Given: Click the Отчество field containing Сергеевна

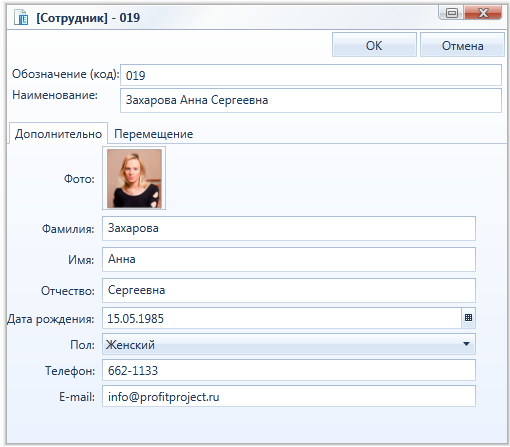Looking at the screenshot, I should (x=289, y=290).
